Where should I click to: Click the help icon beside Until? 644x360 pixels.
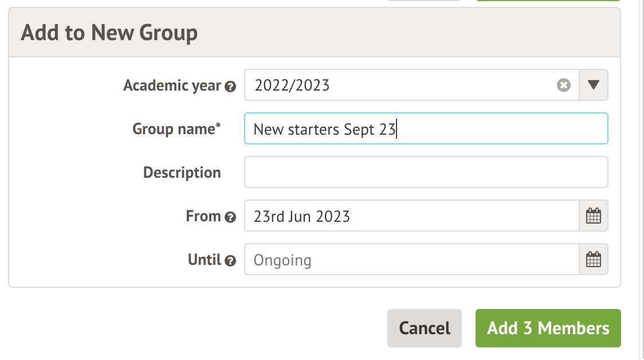(x=230, y=261)
